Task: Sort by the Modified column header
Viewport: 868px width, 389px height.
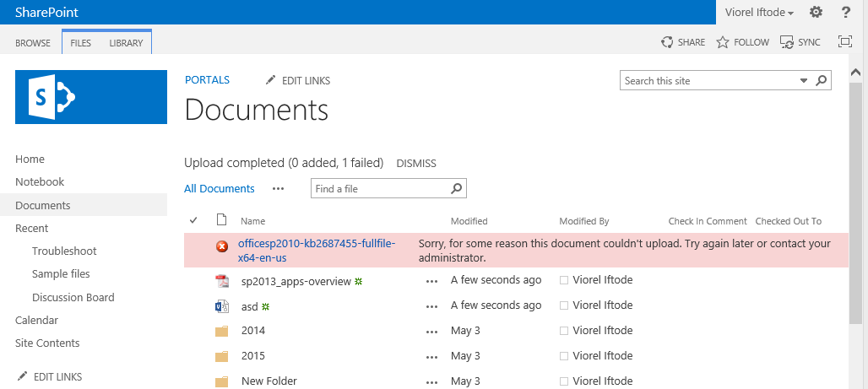Action: coord(469,221)
